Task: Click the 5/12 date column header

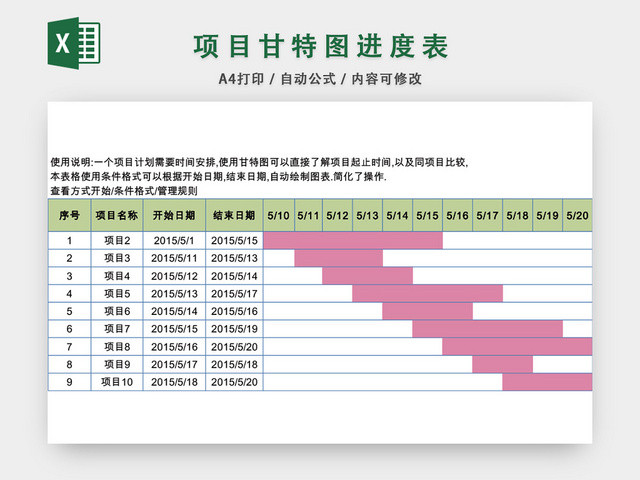Action: pyautogui.click(x=338, y=215)
